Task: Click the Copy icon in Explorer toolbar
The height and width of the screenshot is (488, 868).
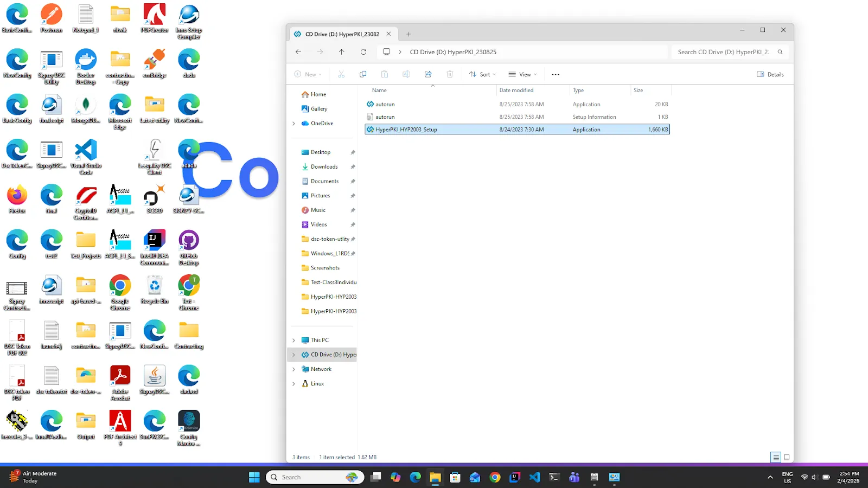Action: 363,74
